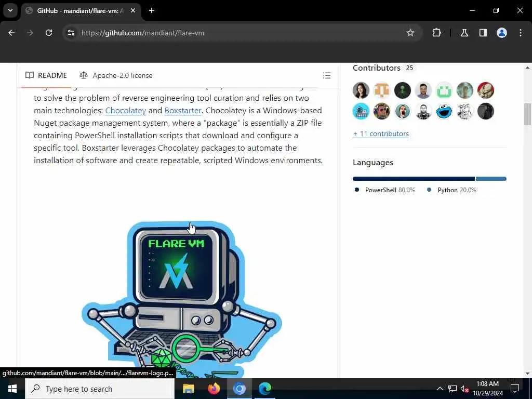
Task: Click the scrollbar down arrow
Action: tap(527, 374)
